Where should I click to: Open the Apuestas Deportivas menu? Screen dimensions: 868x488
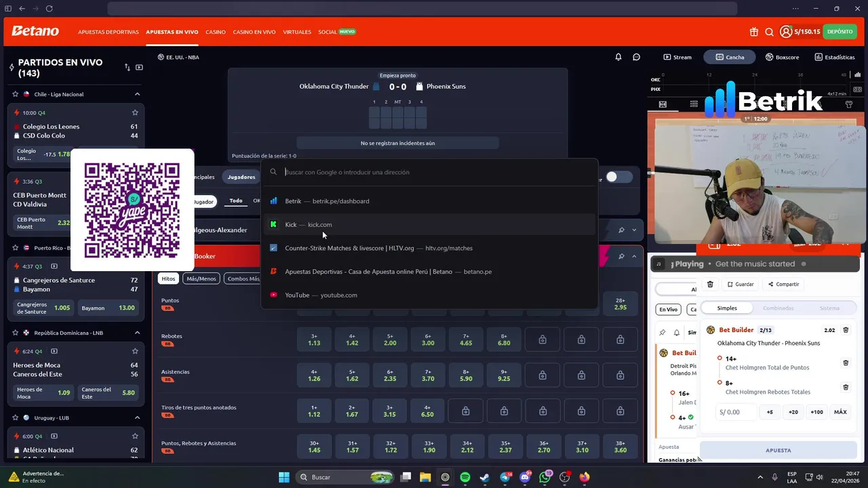click(108, 32)
